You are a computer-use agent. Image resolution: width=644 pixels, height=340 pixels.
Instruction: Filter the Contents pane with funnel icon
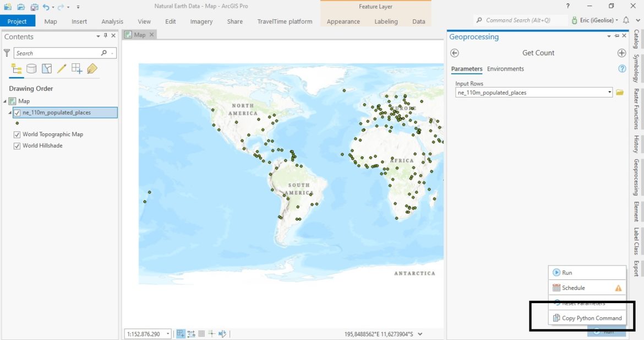point(7,53)
